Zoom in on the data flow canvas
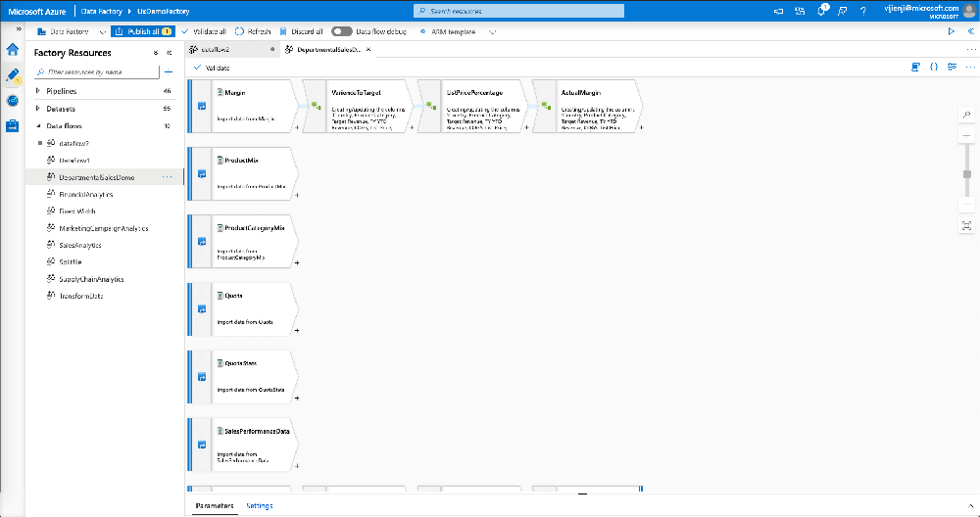 967,135
